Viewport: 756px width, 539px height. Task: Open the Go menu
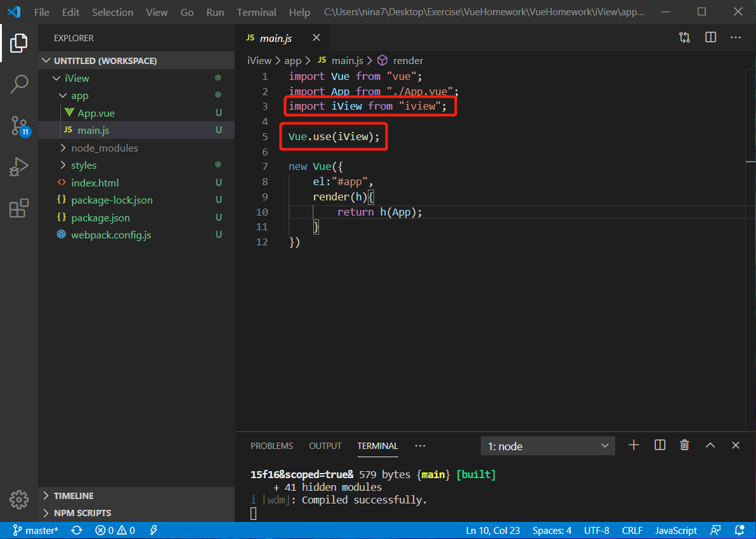[187, 12]
